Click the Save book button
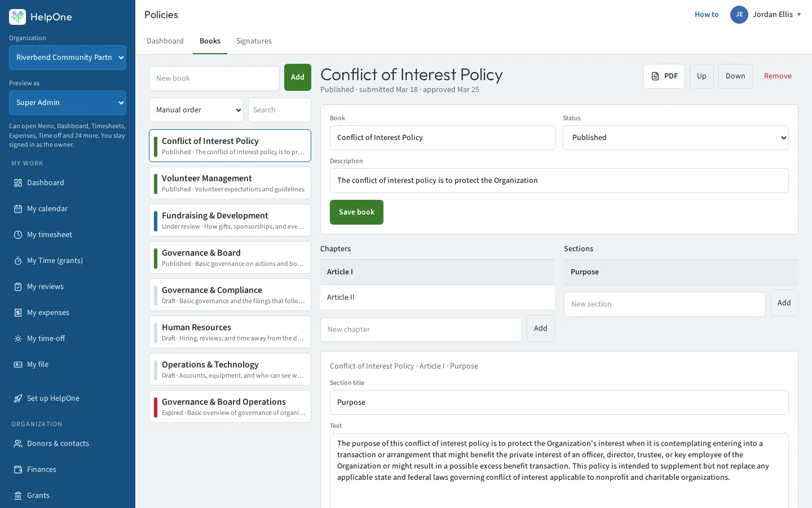This screenshot has height=508, width=812. click(356, 212)
